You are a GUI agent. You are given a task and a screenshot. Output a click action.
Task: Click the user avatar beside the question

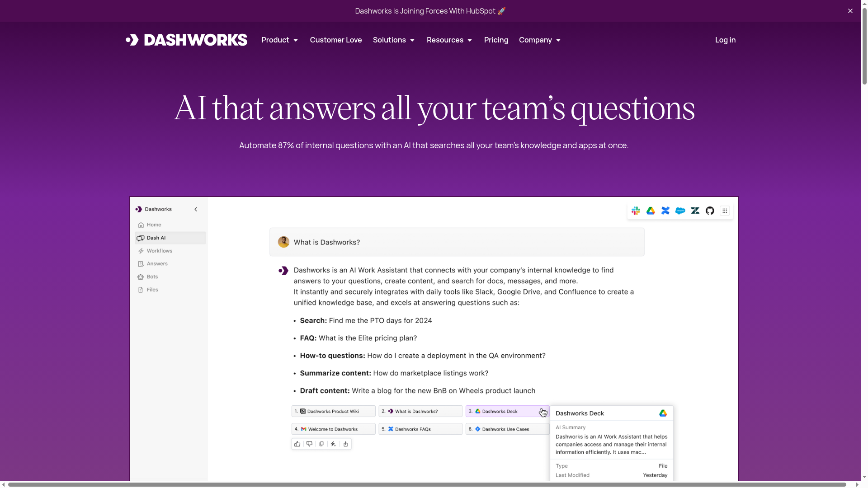283,242
